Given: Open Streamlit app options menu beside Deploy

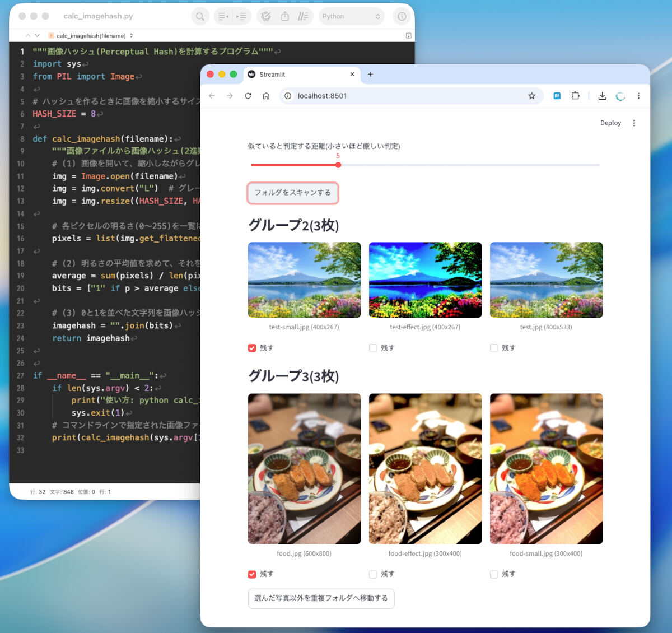Looking at the screenshot, I should (634, 123).
